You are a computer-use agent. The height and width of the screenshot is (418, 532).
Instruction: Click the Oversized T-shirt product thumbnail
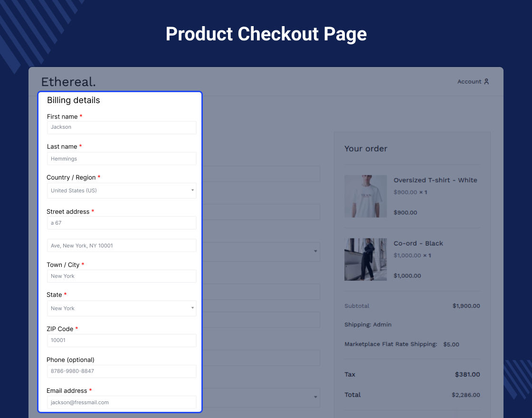pyautogui.click(x=365, y=196)
